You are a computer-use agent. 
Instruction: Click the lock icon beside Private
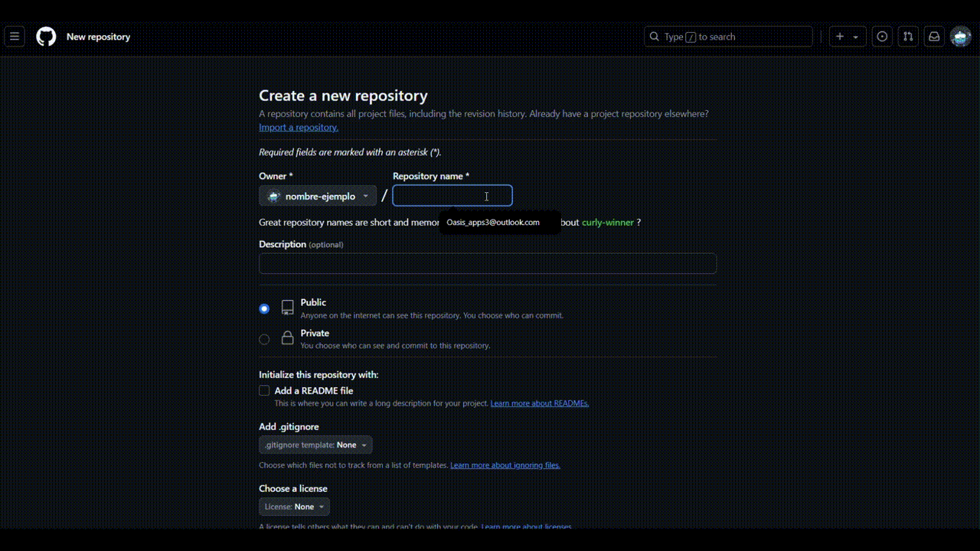point(287,337)
